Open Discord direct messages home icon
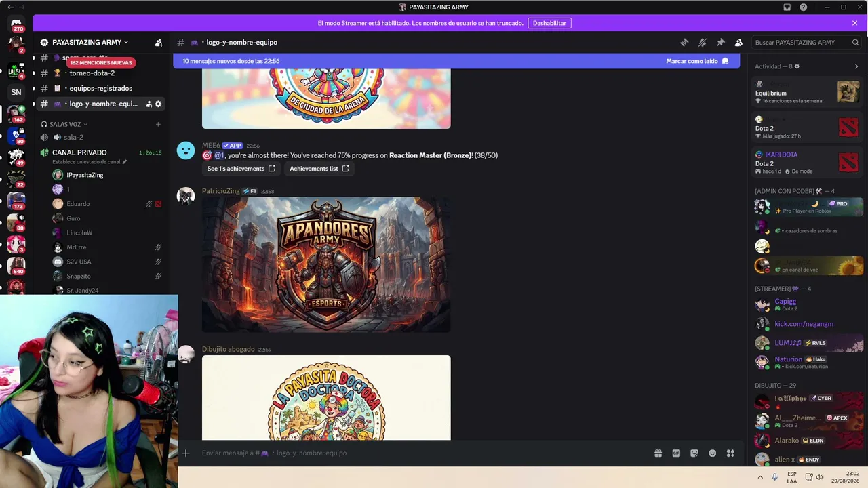 pyautogui.click(x=16, y=24)
